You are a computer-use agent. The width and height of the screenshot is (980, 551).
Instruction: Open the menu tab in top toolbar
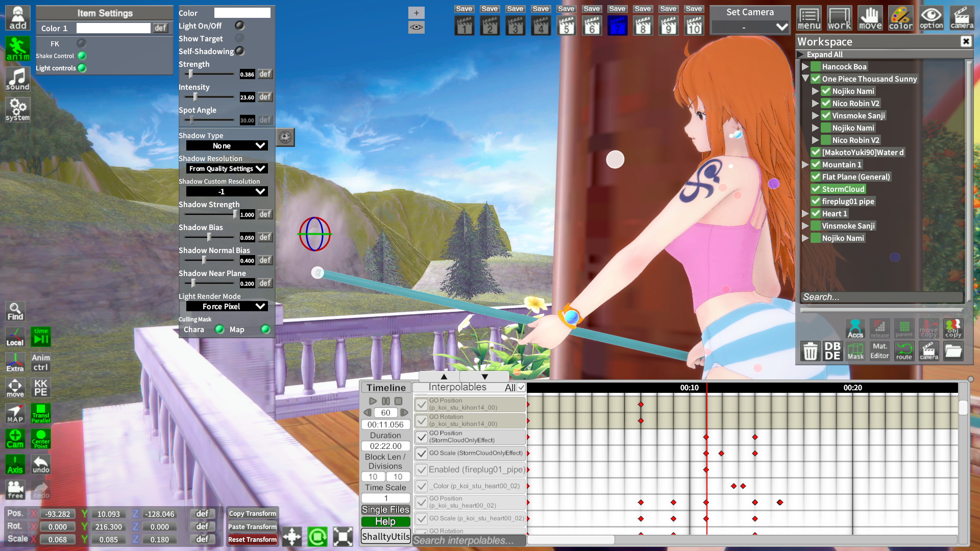pyautogui.click(x=809, y=19)
